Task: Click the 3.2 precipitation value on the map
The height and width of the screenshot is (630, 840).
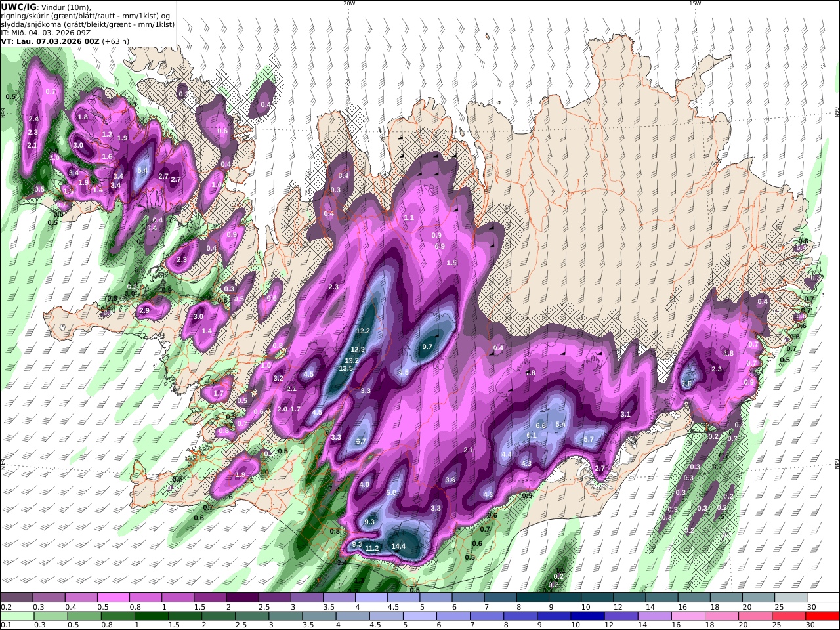Action: 278,378
